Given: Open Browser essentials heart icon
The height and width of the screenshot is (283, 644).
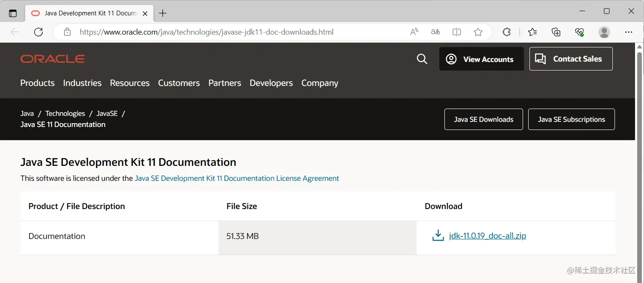Looking at the screenshot, I should pyautogui.click(x=579, y=32).
